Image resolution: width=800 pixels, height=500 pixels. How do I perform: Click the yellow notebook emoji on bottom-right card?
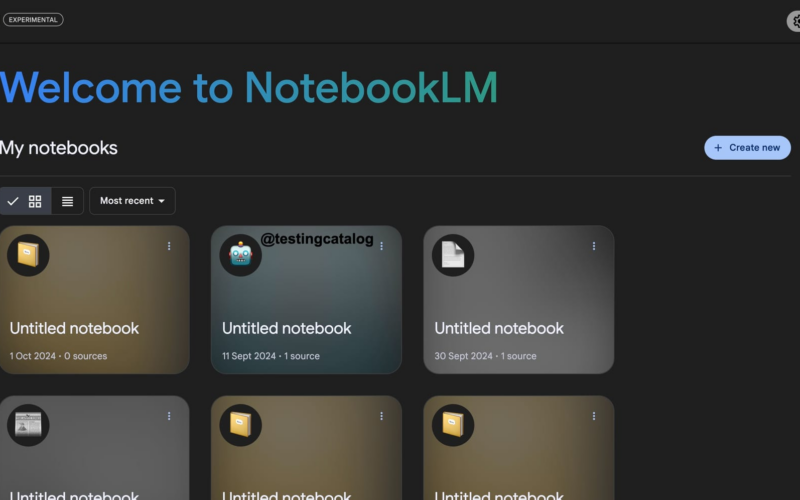coord(453,425)
